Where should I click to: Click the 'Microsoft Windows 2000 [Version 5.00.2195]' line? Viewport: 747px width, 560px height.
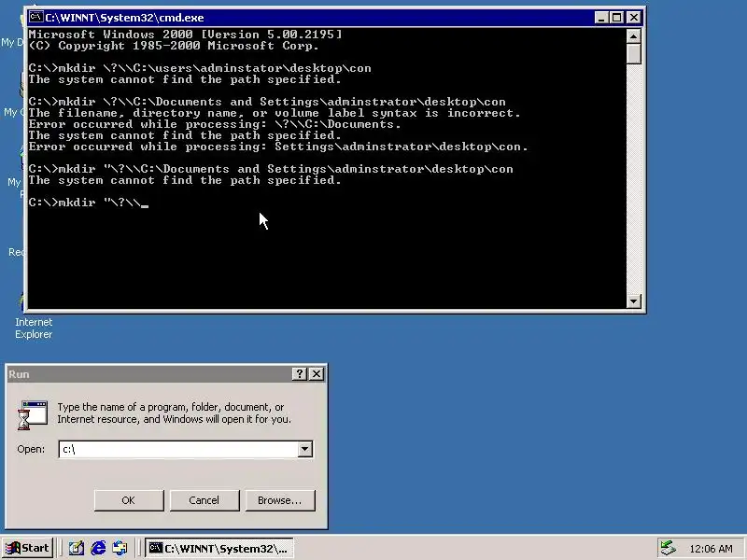pos(185,35)
